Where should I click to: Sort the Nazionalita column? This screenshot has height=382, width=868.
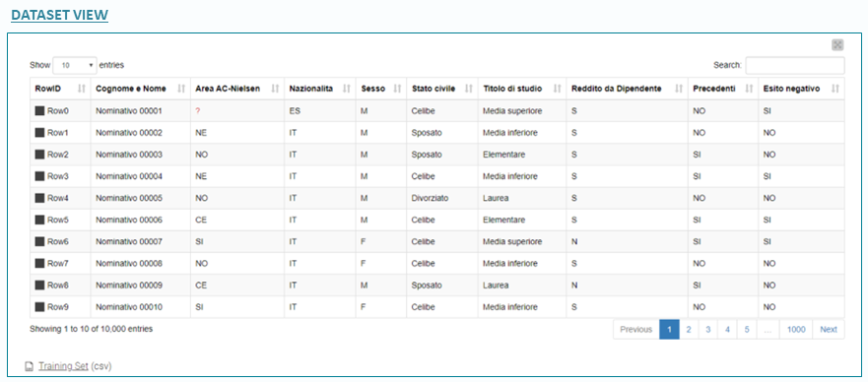pyautogui.click(x=347, y=89)
